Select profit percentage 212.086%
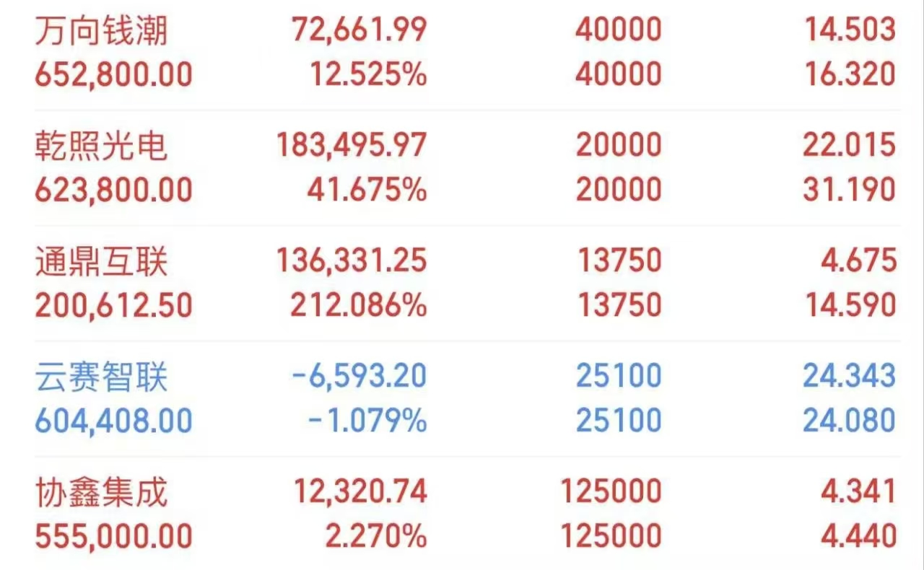 click(x=359, y=306)
